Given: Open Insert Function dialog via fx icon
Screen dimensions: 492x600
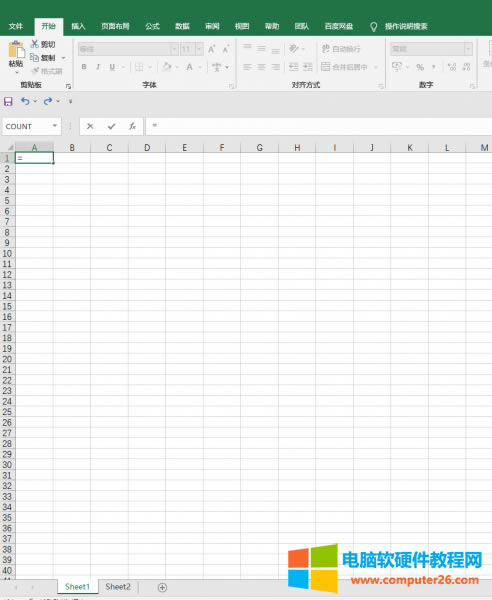Looking at the screenshot, I should coord(132,126).
